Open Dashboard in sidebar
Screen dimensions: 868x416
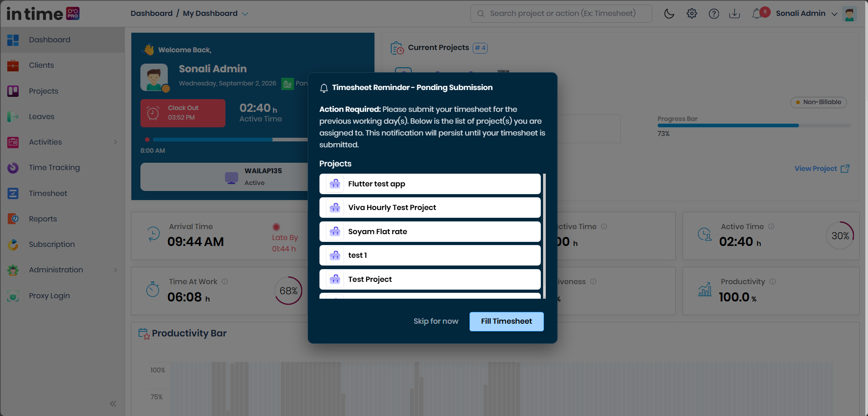point(63,40)
